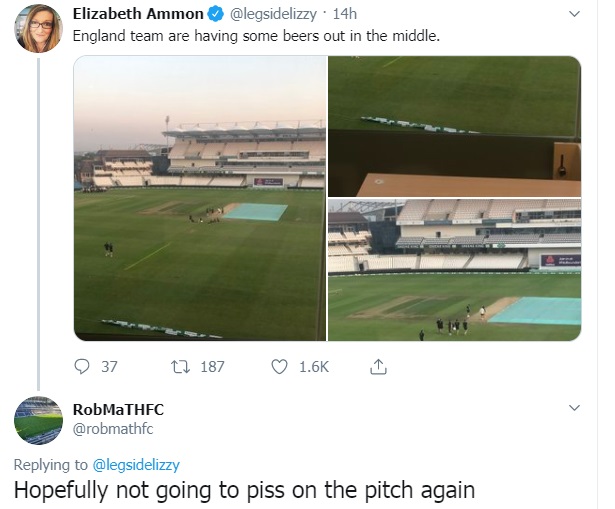Image resolution: width=615 pixels, height=509 pixels.
Task: Open the bottom-right pitch cover photo
Action: 454,270
